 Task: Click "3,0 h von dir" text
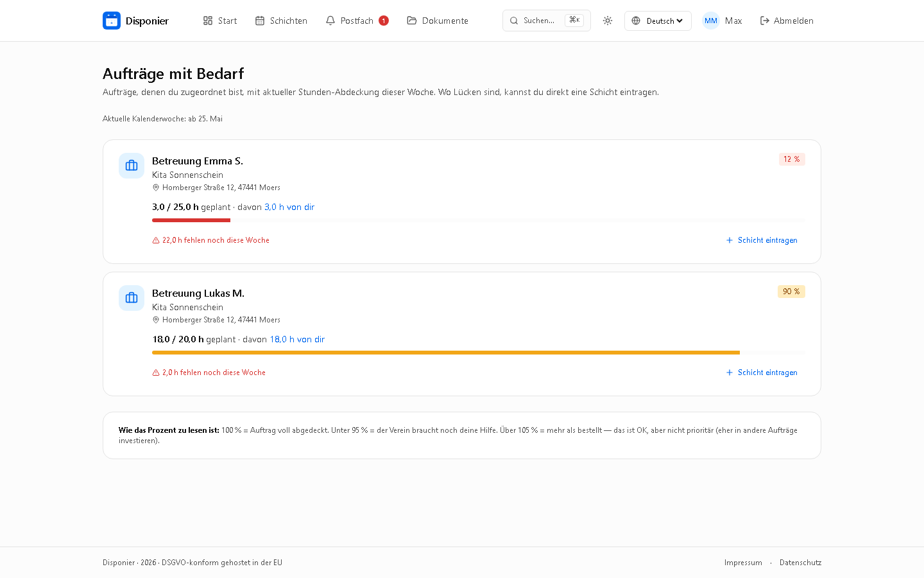pos(289,207)
